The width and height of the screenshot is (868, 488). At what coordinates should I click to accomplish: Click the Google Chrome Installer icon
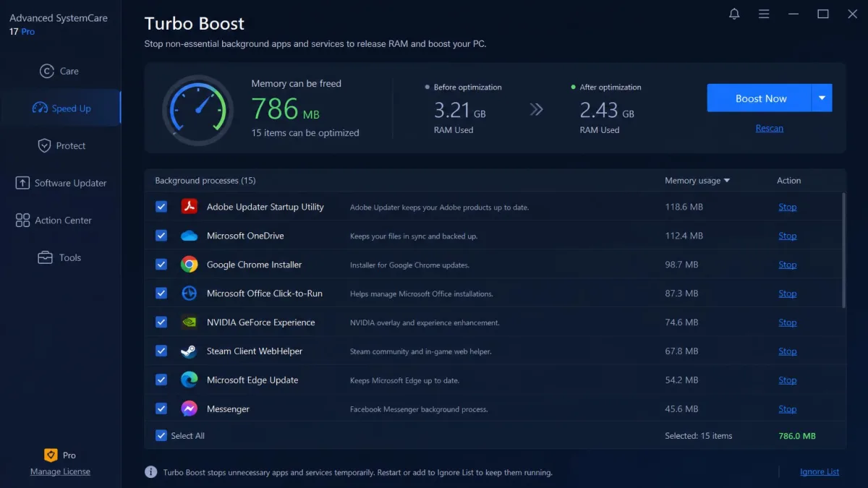(189, 265)
